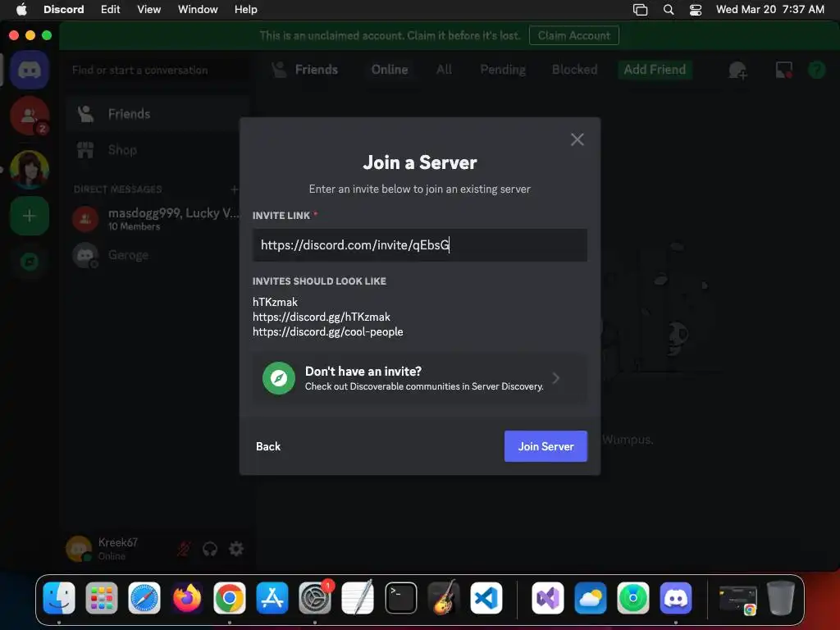Click the Claim Account button in banner
840x630 pixels.
[573, 35]
